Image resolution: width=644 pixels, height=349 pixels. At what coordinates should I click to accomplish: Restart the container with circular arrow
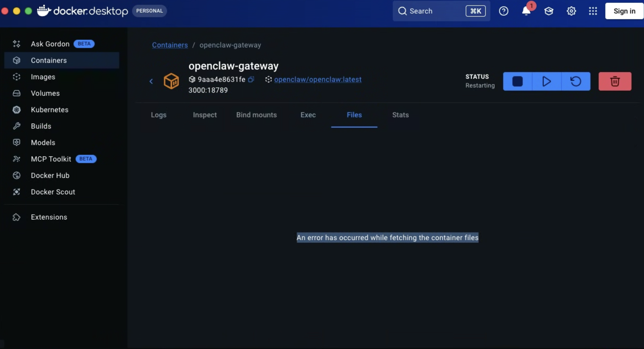pos(575,81)
